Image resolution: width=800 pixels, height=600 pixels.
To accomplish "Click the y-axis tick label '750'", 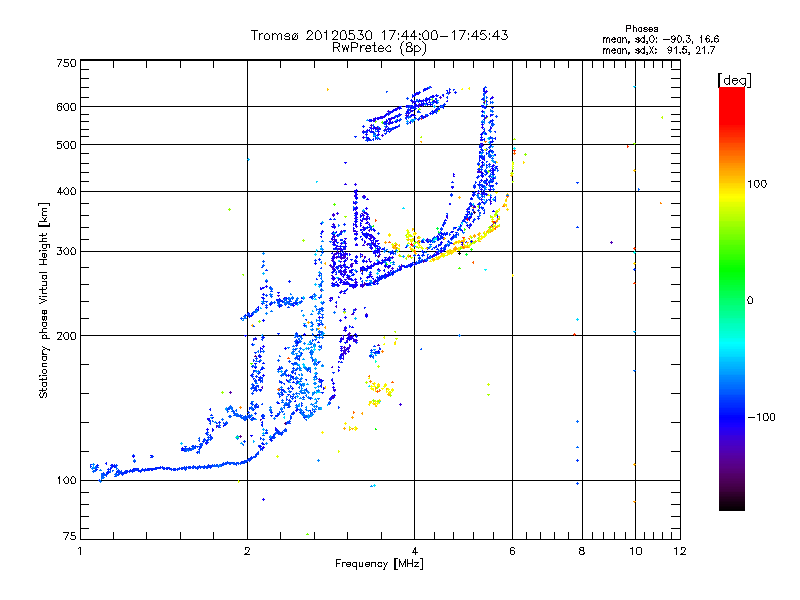I will pos(66,63).
